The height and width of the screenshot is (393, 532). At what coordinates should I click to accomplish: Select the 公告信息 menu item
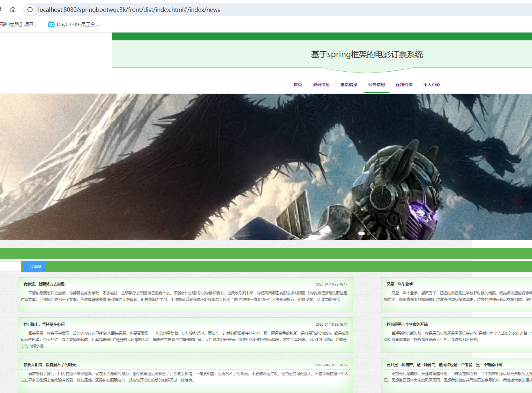(377, 85)
